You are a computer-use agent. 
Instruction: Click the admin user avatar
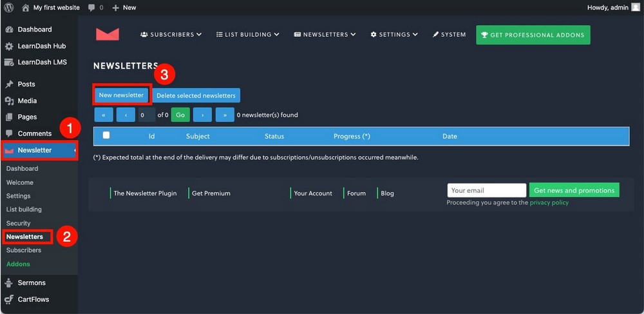coord(636,8)
